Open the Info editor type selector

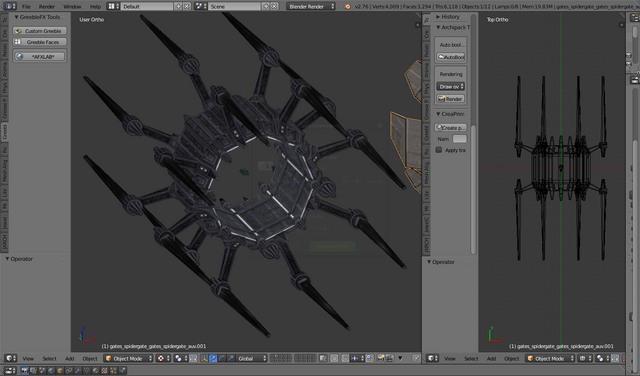click(10, 6)
